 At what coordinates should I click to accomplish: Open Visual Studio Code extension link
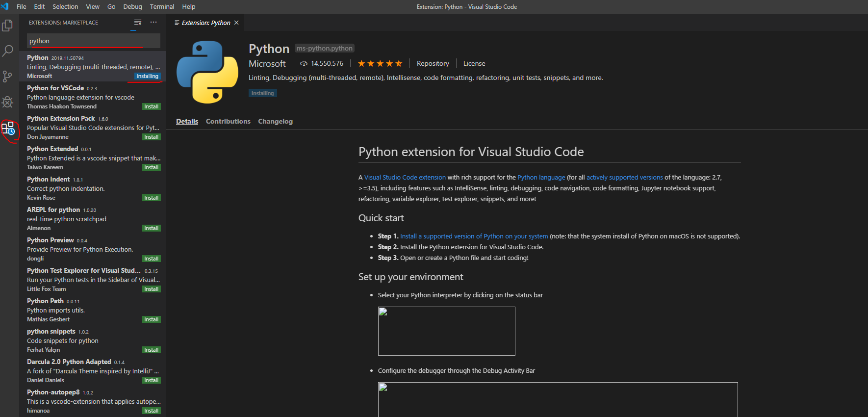405,177
